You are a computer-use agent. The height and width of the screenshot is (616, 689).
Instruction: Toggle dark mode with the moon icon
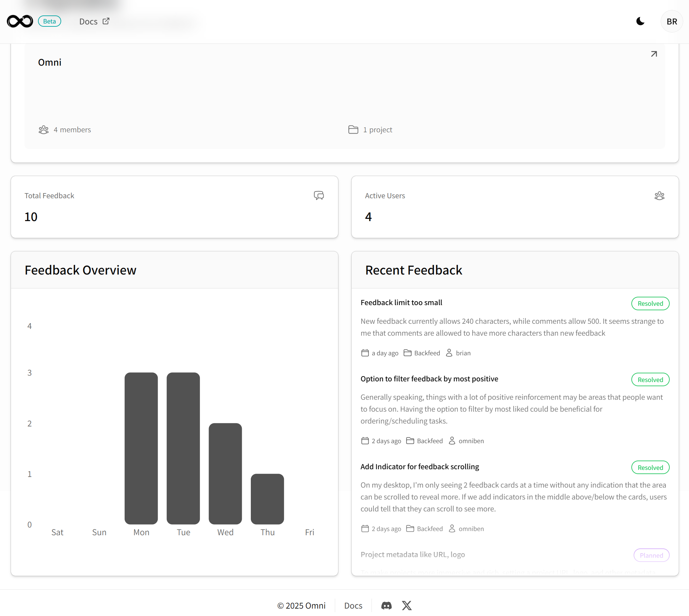point(640,21)
